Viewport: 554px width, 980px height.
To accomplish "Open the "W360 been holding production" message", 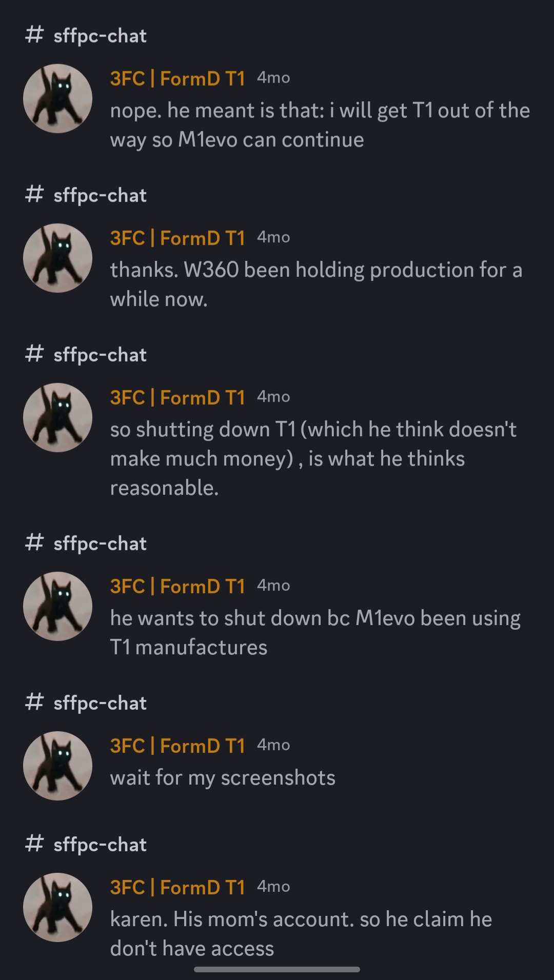I will pyautogui.click(x=315, y=285).
